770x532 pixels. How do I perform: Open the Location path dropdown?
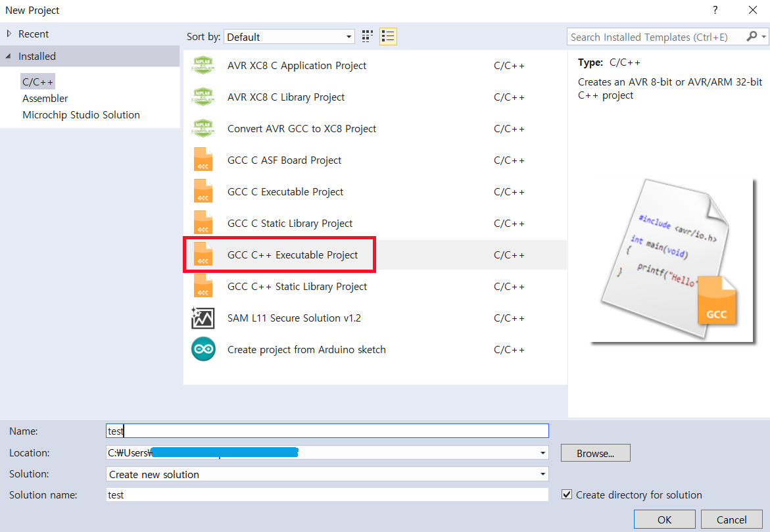pos(542,452)
